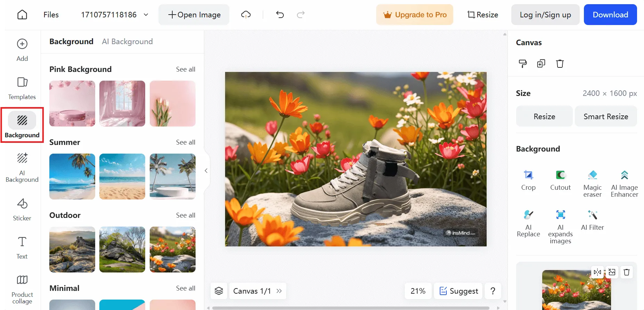Download the image

tap(610, 15)
